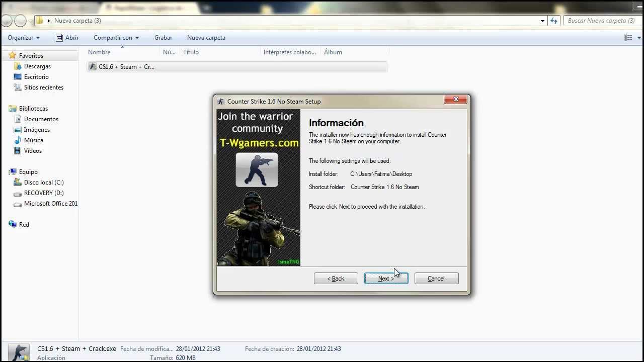Open the Vídeos library
Image resolution: width=644 pixels, height=362 pixels.
[33, 151]
